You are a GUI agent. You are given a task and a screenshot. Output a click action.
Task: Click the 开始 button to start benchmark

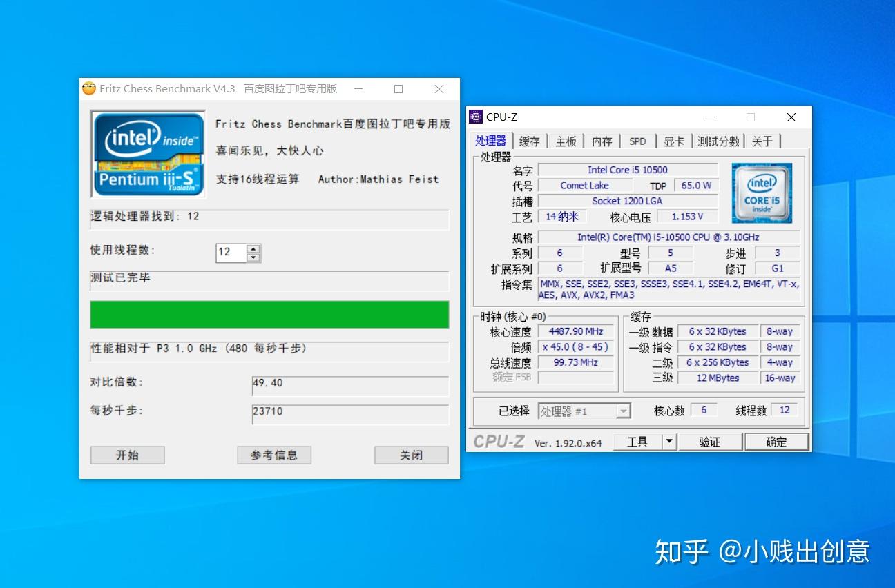click(x=128, y=455)
